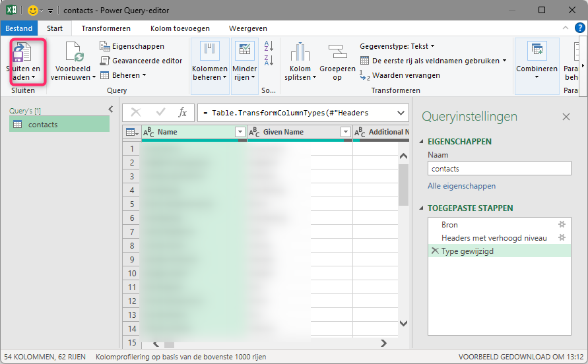The height and width of the screenshot is (364, 588).
Task: Open table menu icon in grid corner
Action: click(132, 132)
